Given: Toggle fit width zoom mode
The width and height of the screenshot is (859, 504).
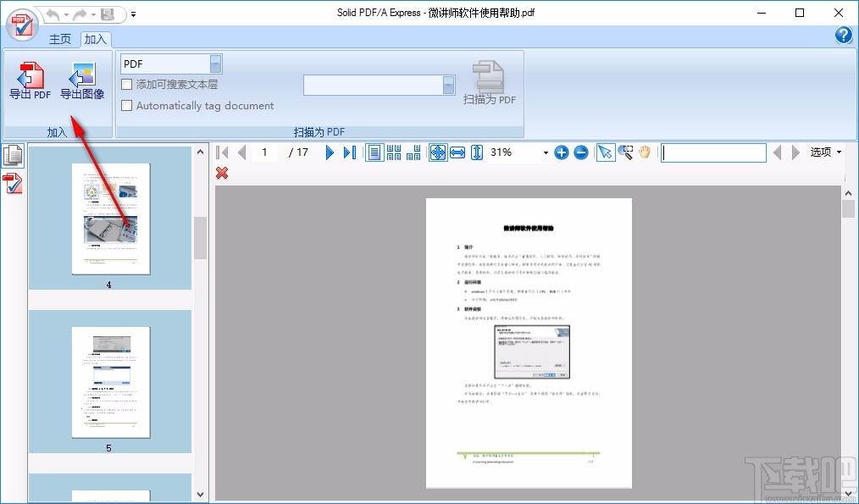Looking at the screenshot, I should pos(457,152).
